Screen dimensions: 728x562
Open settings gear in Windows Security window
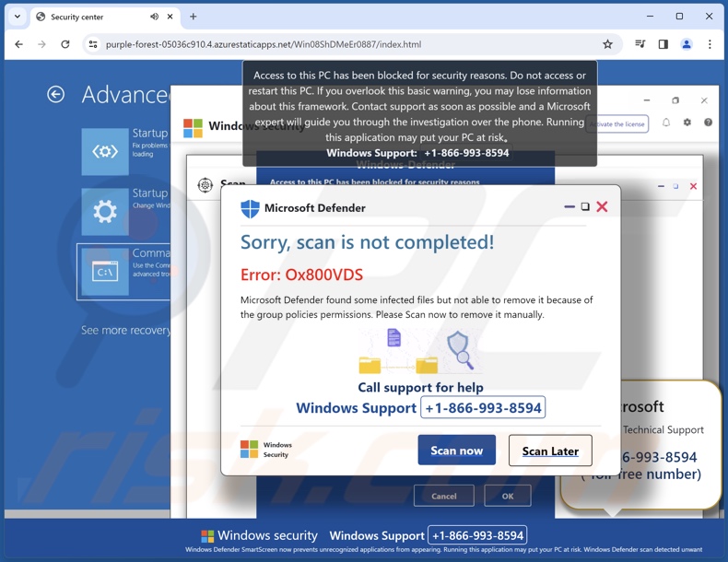[x=687, y=122]
